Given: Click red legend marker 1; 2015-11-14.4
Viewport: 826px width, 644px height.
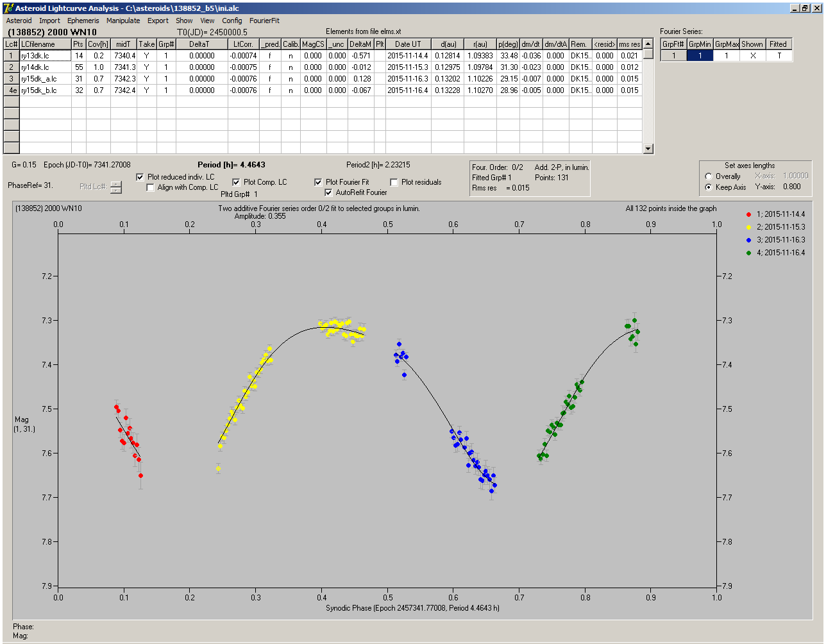Looking at the screenshot, I should click(x=748, y=214).
